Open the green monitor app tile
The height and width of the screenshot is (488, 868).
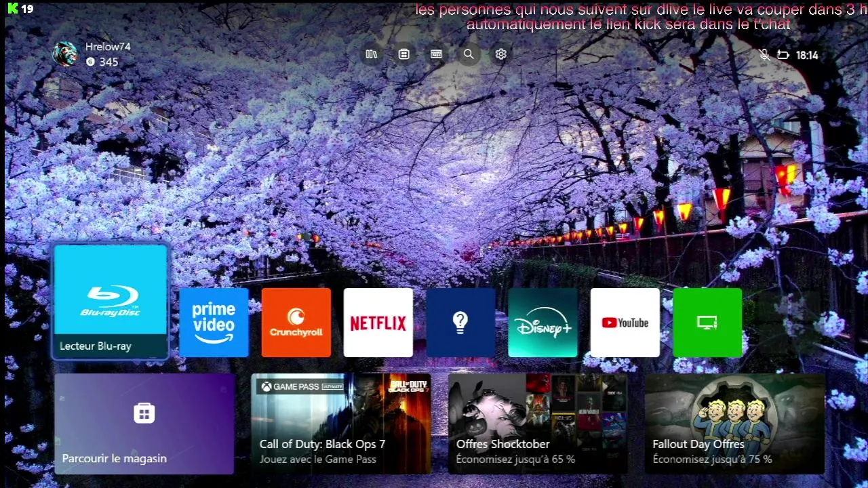(x=707, y=323)
